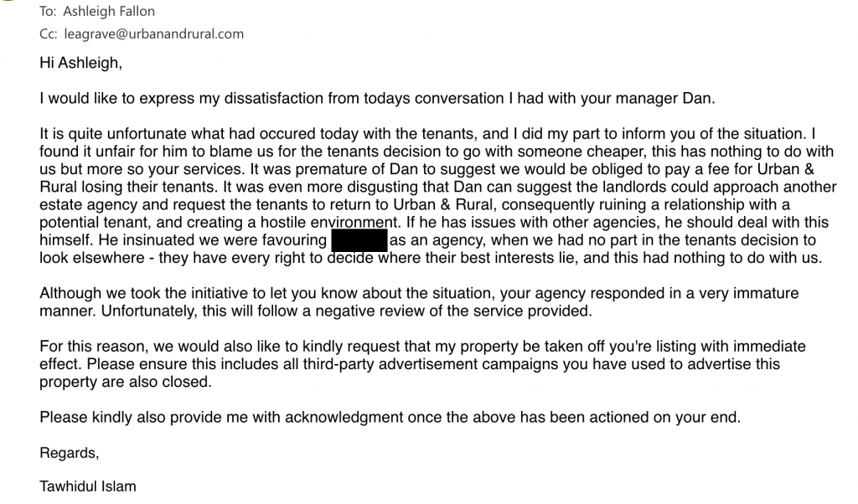The width and height of the screenshot is (858, 504).
Task: Click recipient name Ashleigh Fallon
Action: [x=109, y=12]
